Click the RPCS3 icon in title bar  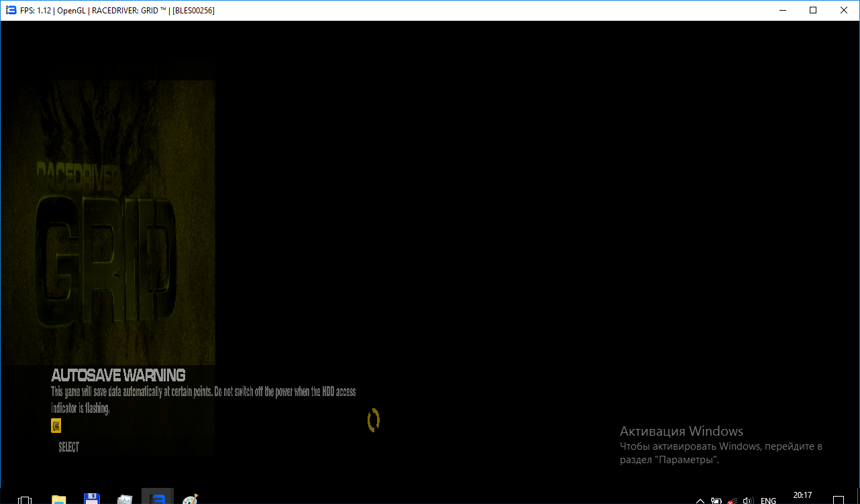pyautogui.click(x=10, y=10)
